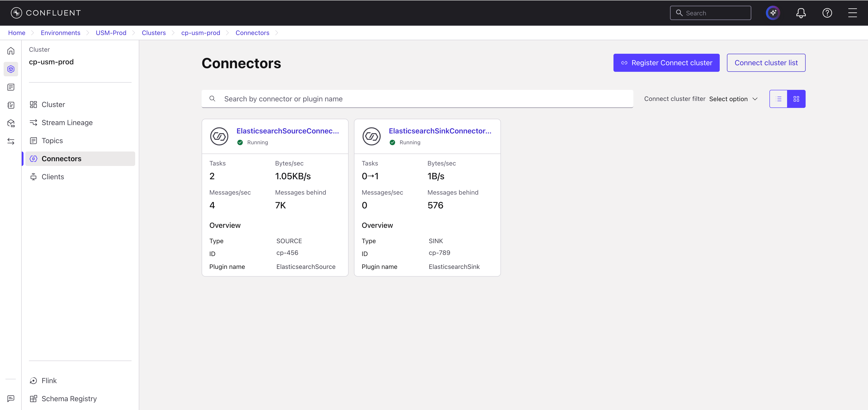Open the ElasticsearchSourceConnec... connector link
The height and width of the screenshot is (410, 868).
point(288,131)
